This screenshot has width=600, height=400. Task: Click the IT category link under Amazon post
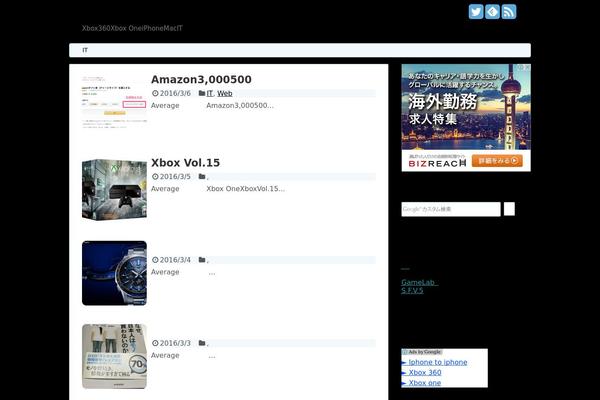(x=210, y=93)
